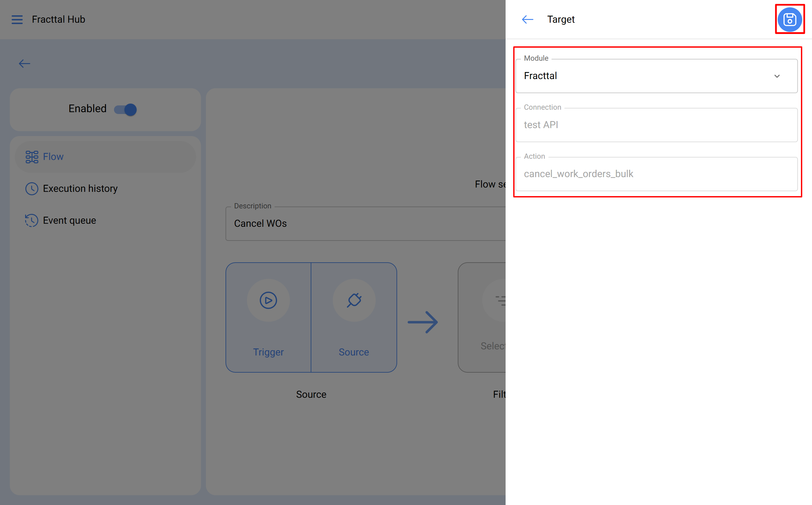Click the Trigger play icon

point(268,300)
